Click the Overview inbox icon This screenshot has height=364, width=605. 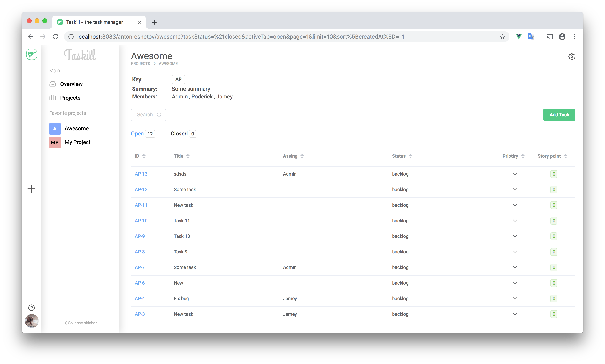click(x=53, y=84)
